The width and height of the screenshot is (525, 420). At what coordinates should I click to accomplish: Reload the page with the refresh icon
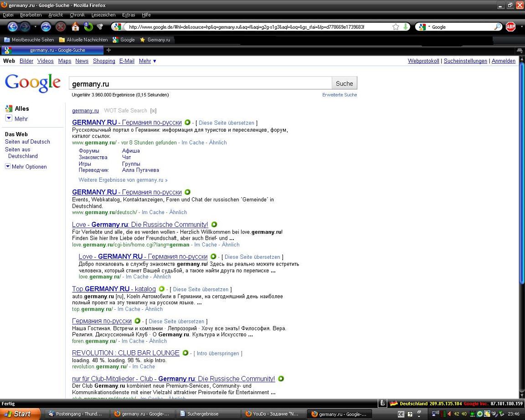[x=46, y=27]
